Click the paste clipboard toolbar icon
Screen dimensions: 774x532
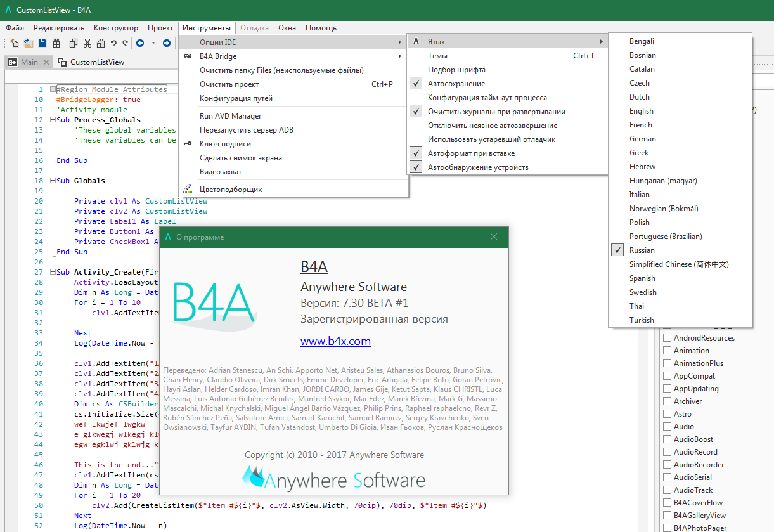point(101,43)
